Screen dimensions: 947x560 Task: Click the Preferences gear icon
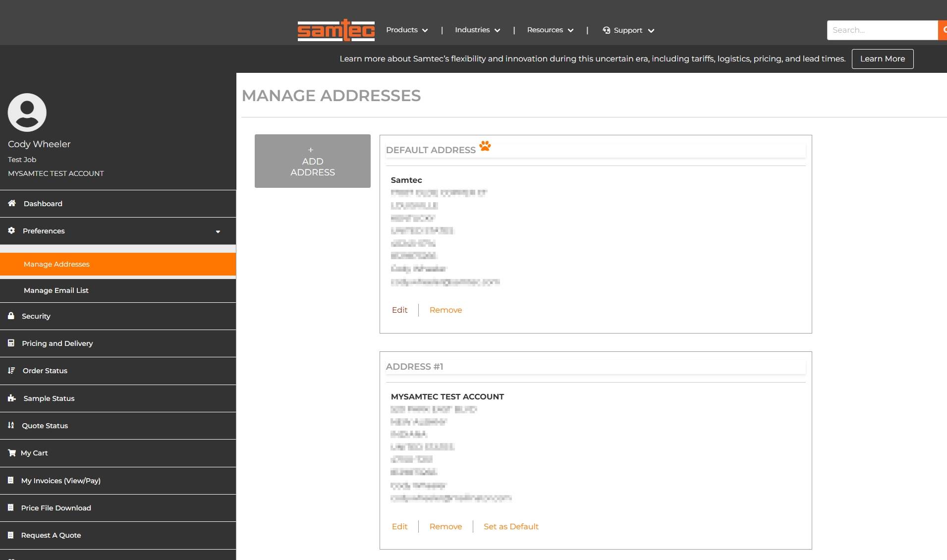(x=11, y=230)
